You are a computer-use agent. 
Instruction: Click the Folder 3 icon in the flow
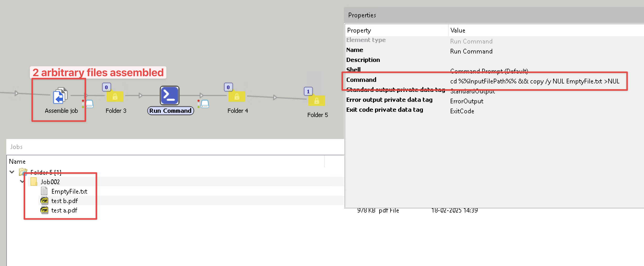[115, 97]
